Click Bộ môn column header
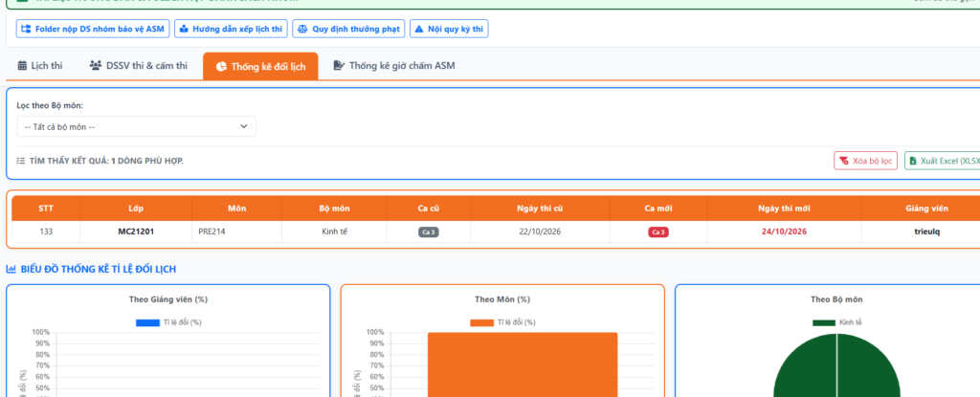The width and height of the screenshot is (980, 397). point(334,209)
